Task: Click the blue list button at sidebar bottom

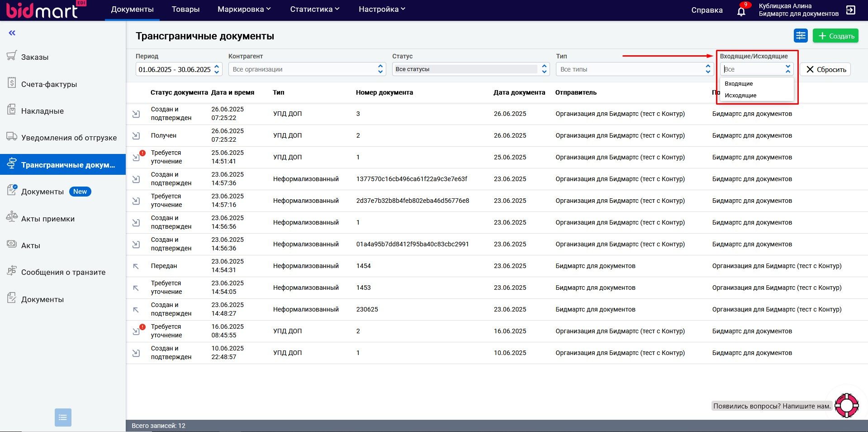Action: tap(63, 418)
